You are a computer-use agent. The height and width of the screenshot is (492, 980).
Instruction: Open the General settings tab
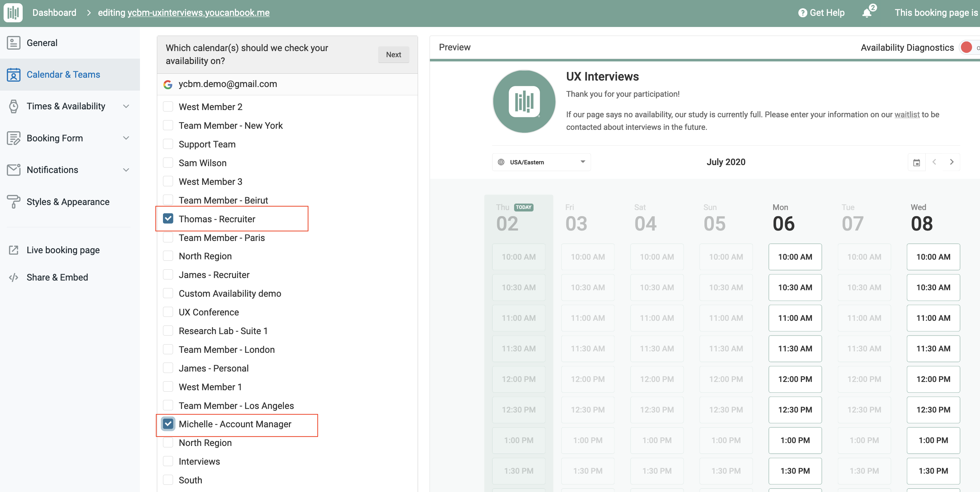pyautogui.click(x=42, y=42)
